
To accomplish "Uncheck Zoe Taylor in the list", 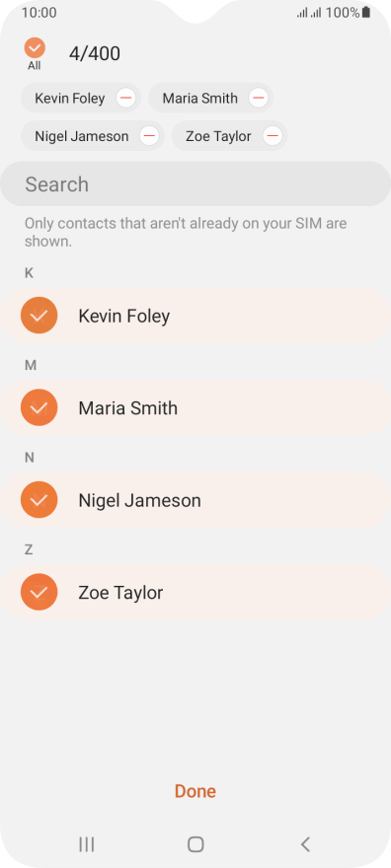I will point(39,593).
